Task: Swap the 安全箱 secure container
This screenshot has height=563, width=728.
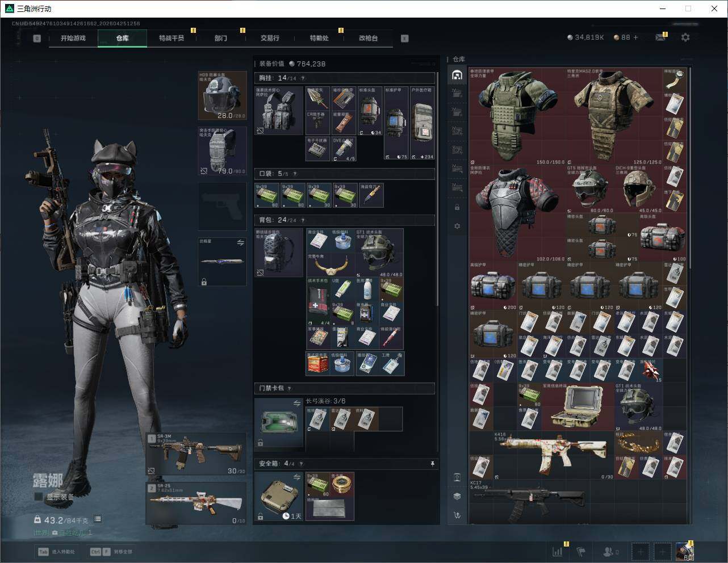Action: (x=296, y=477)
